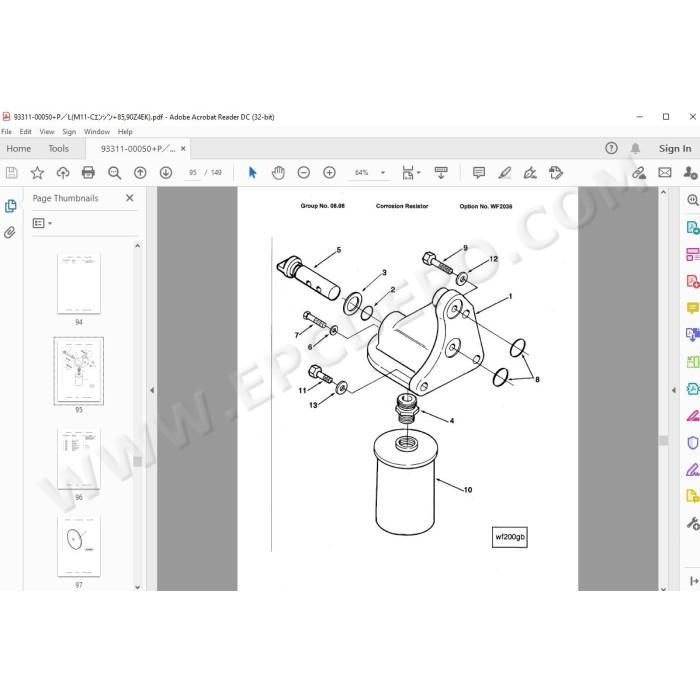Go to previous page arrow
This screenshot has width=700, height=700.
pyautogui.click(x=140, y=172)
